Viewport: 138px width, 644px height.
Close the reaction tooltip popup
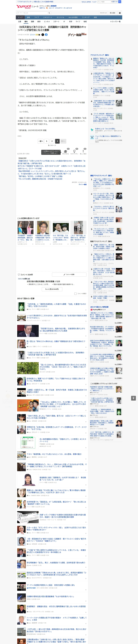click(60, 151)
